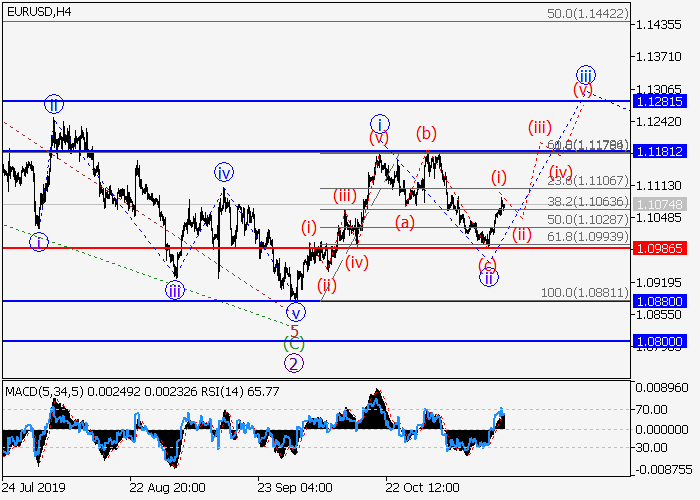Click the green (C) wave label
Viewport: 700px width, 500px height.
point(294,346)
